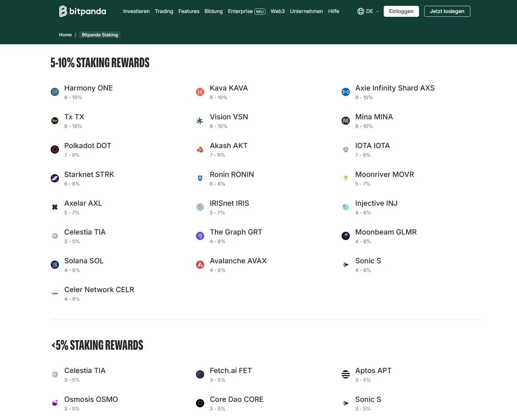Click the IRISnet IRIS coin icon
This screenshot has width=517, height=420.
click(200, 207)
